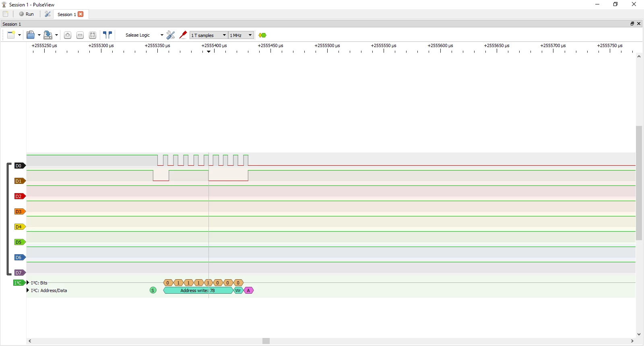644x346 pixels.
Task: Open the global settings wrench icon beside Run
Action: 47,14
